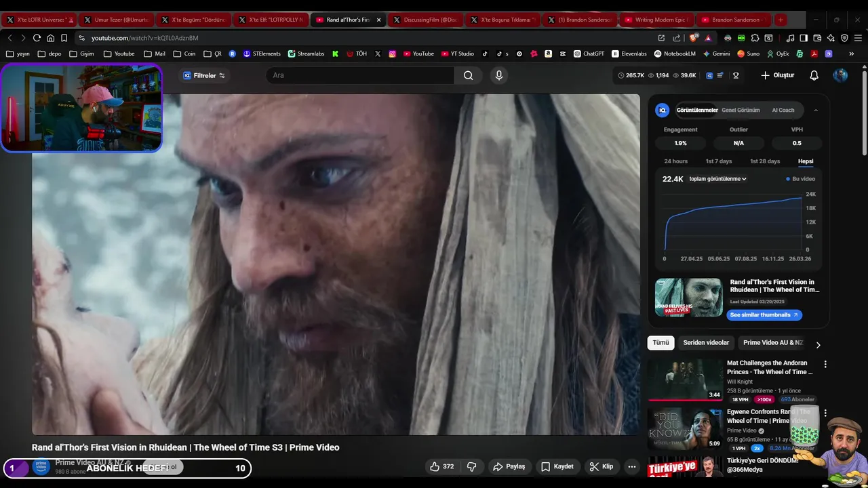Open more actions three-dot menu under video

pos(632,466)
